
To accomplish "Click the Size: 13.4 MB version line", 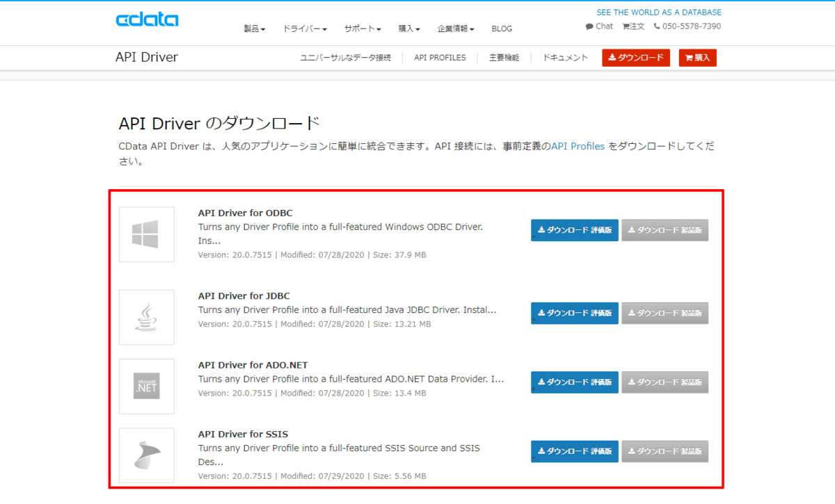I will [312, 393].
